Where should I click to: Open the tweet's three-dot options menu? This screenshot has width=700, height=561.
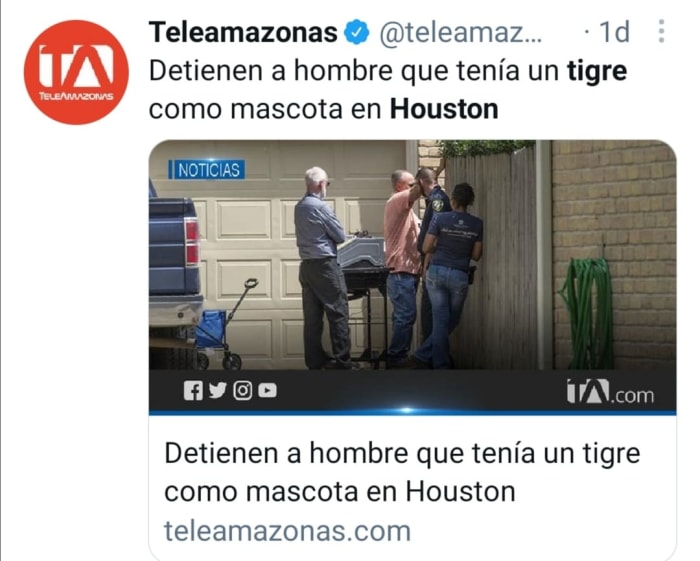pyautogui.click(x=661, y=31)
